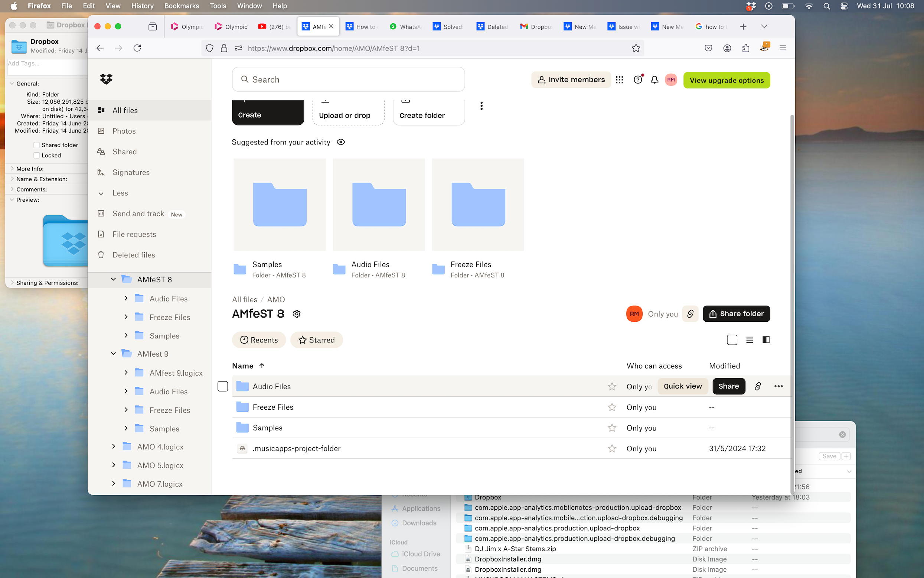Star the .musicapps-project-folder file
Image resolution: width=924 pixels, height=578 pixels.
(x=612, y=448)
